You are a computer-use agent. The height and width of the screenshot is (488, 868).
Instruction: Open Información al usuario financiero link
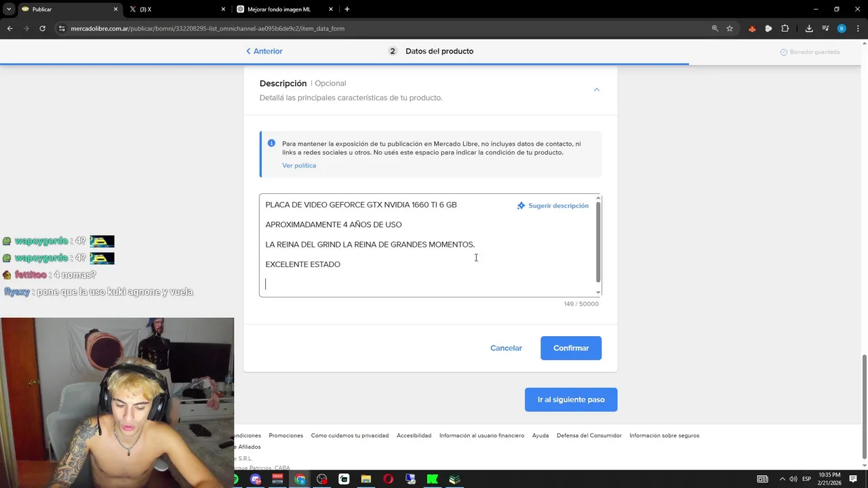click(x=481, y=435)
